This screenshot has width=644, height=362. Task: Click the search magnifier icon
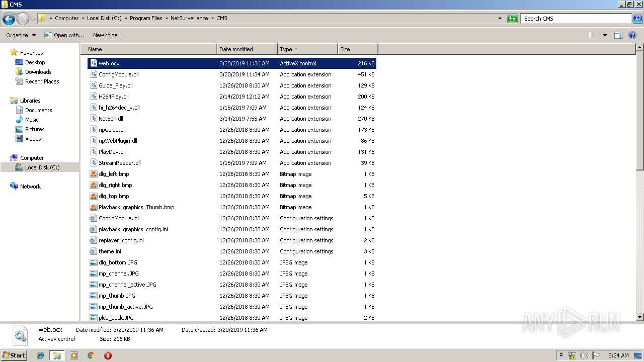[x=637, y=19]
